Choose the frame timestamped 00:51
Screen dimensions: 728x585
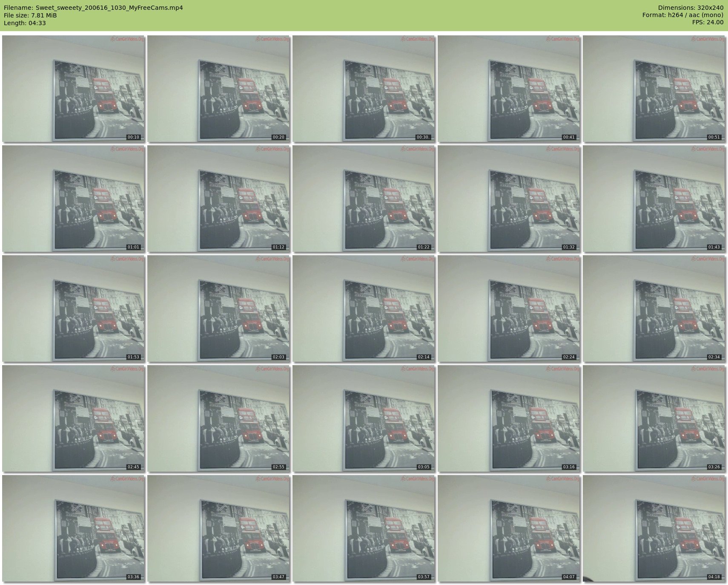click(654, 89)
